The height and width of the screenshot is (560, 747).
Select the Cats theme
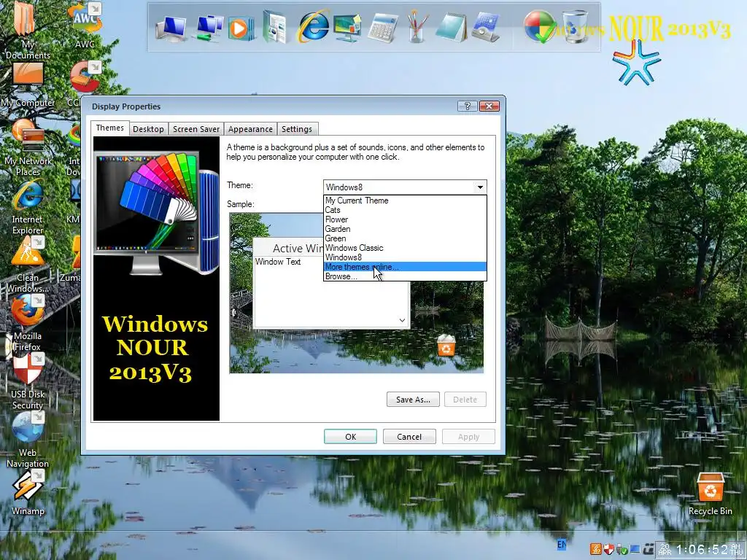click(x=405, y=210)
